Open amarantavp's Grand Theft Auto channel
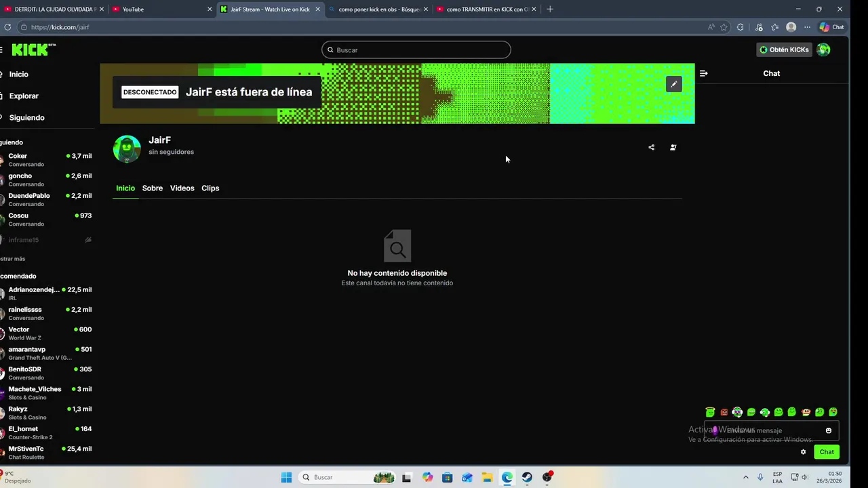The height and width of the screenshot is (488, 868). (47, 353)
